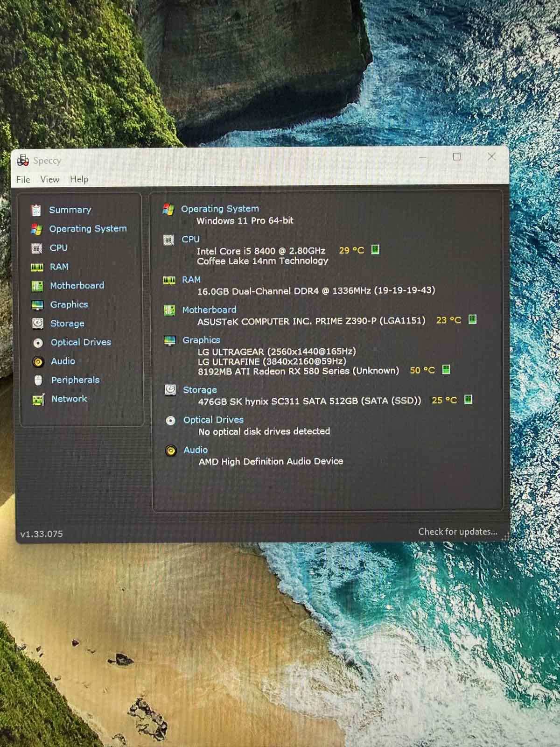Screen dimensions: 560x747
Task: Click the GPU temperature indicator beside 50 °C
Action: tap(446, 369)
